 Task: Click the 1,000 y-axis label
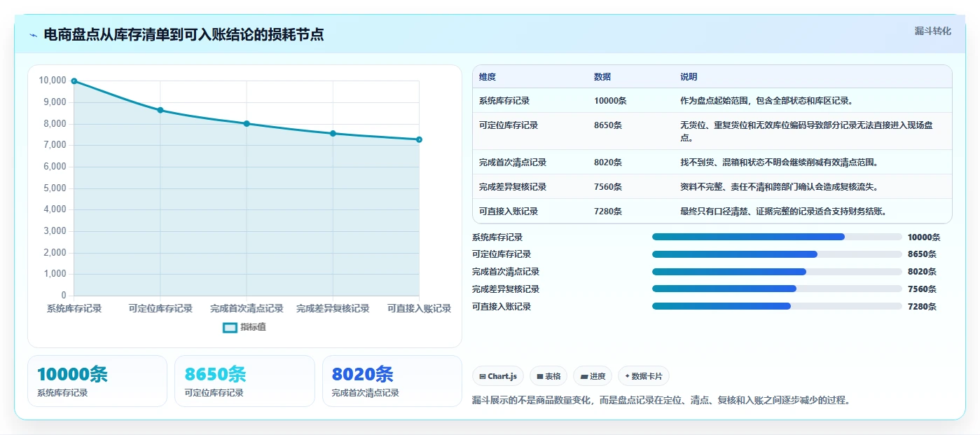55,274
